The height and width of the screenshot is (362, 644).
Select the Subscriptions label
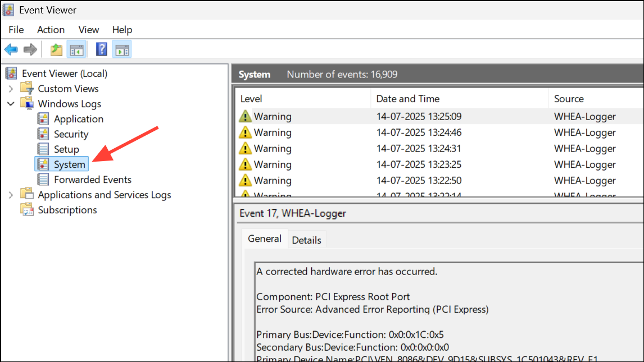point(67,210)
